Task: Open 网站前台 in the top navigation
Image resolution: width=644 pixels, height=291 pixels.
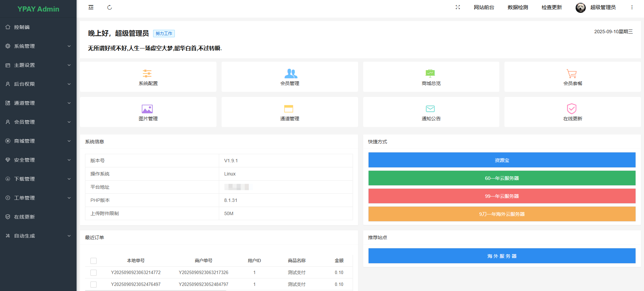Action: [x=484, y=7]
